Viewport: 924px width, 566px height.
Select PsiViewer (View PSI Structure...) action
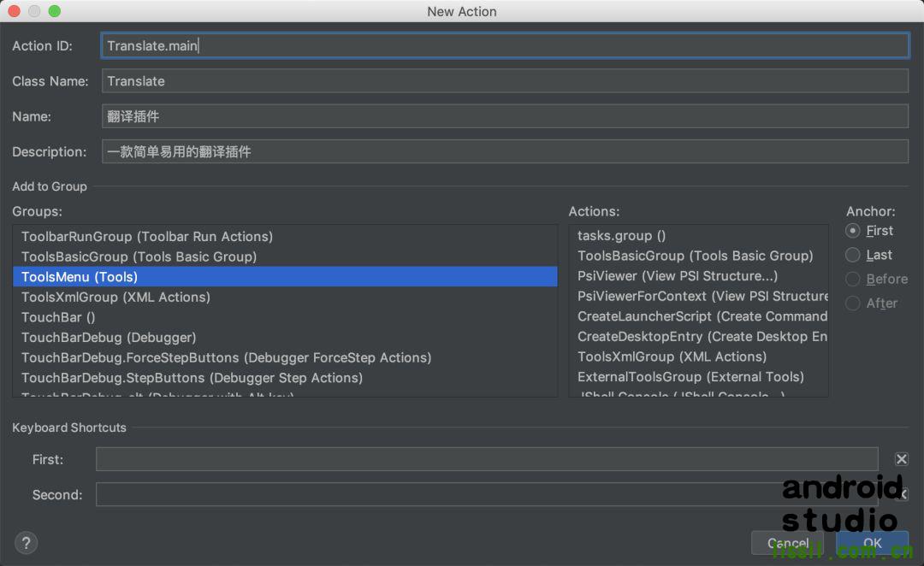698,275
